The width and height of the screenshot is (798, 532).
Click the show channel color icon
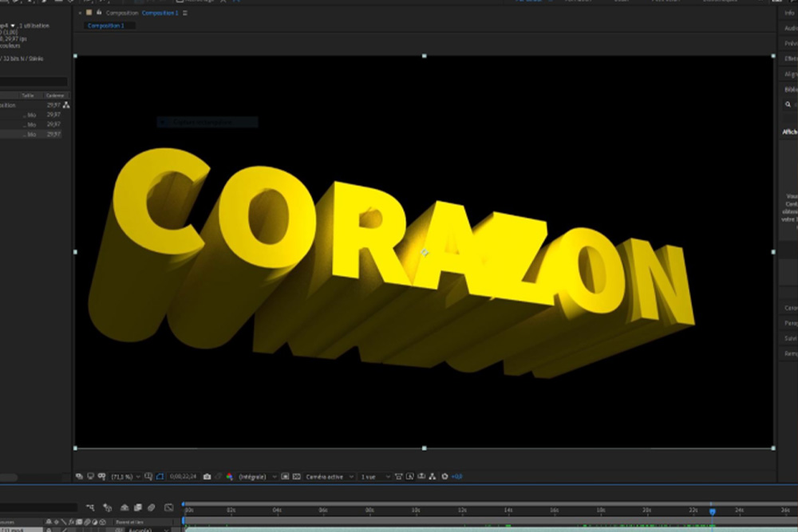pyautogui.click(x=229, y=476)
